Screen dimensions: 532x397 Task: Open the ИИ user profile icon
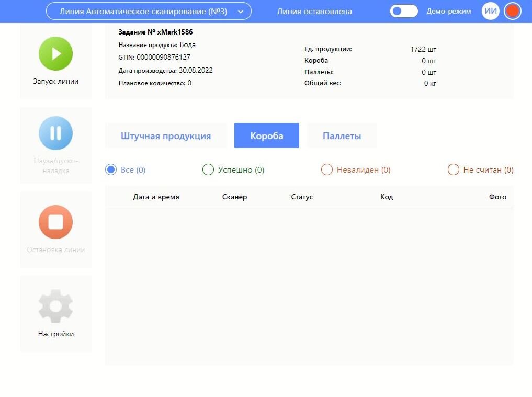click(x=490, y=10)
